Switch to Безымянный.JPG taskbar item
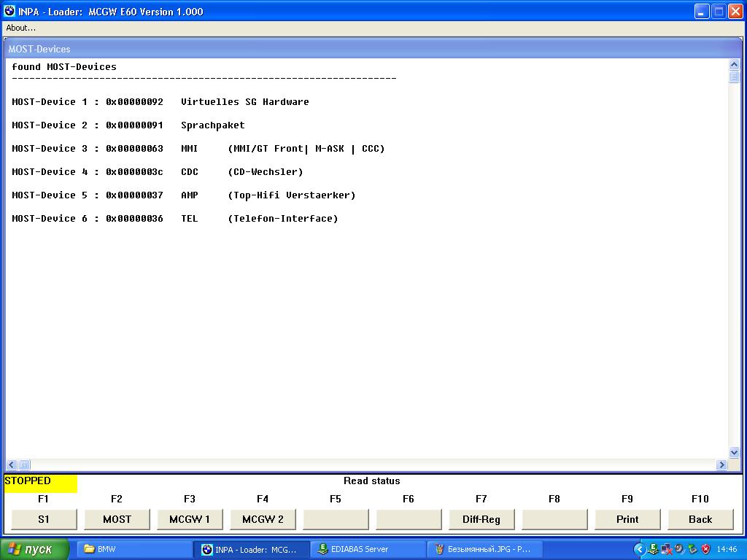The height and width of the screenshot is (560, 747). (484, 549)
